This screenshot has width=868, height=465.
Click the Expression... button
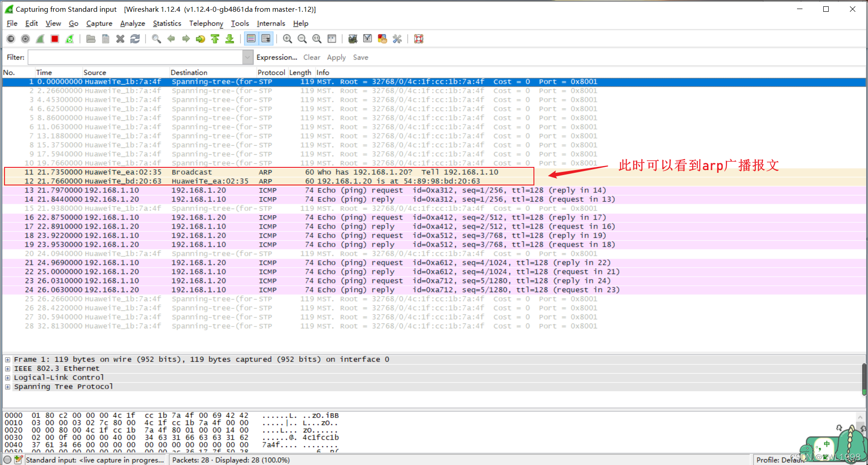coord(277,57)
